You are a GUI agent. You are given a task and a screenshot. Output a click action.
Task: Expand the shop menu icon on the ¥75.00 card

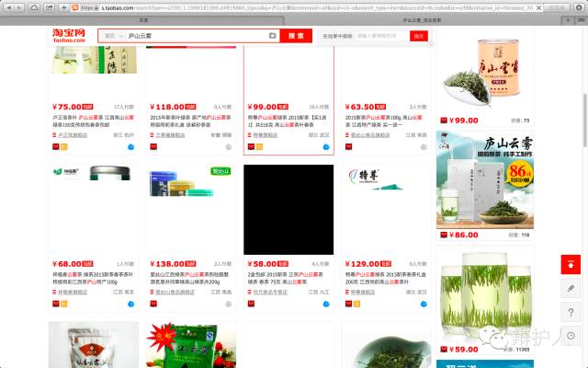(x=54, y=135)
